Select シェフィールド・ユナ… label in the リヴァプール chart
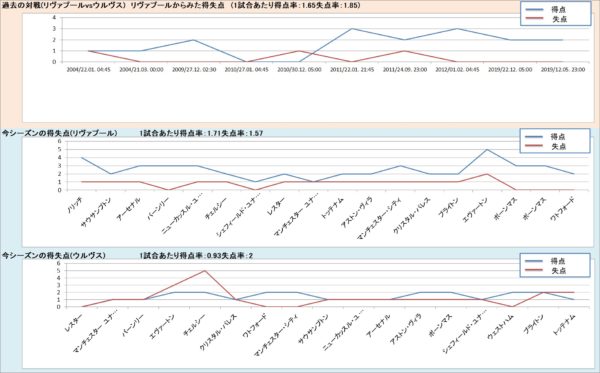 (x=238, y=216)
